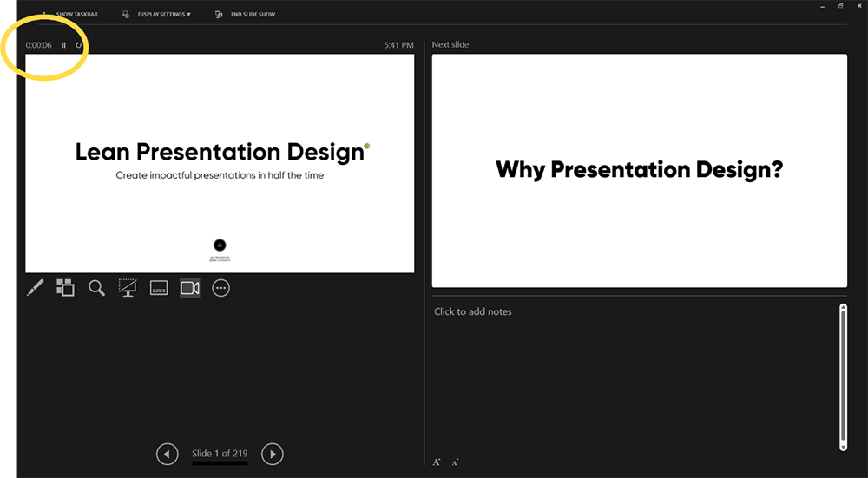Go back to the previous slide arrow
This screenshot has height=478, width=868.
pos(168,454)
